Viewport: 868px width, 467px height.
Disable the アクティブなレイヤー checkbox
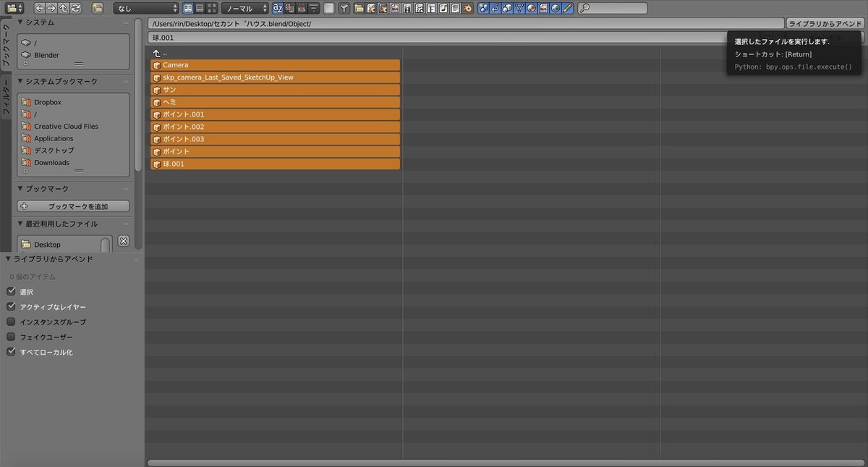pyautogui.click(x=11, y=306)
